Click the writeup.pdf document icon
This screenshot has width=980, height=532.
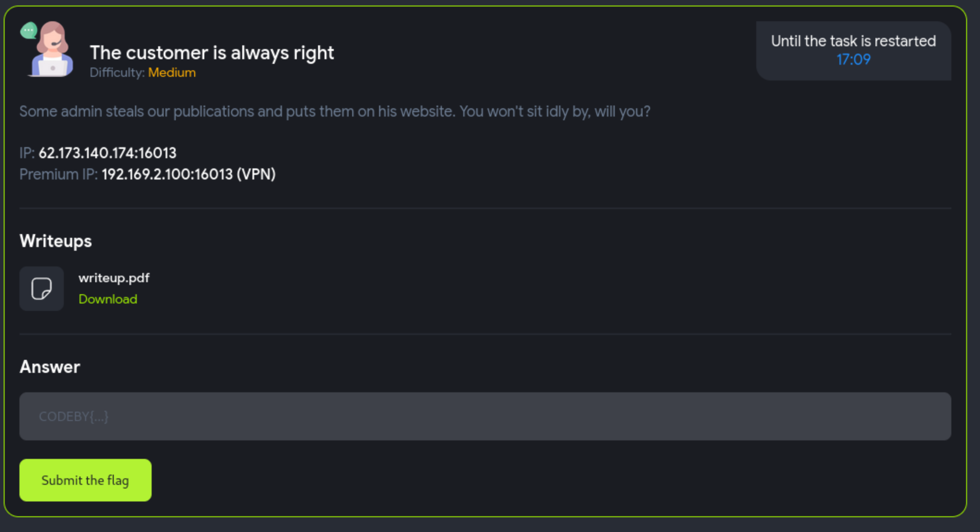42,289
